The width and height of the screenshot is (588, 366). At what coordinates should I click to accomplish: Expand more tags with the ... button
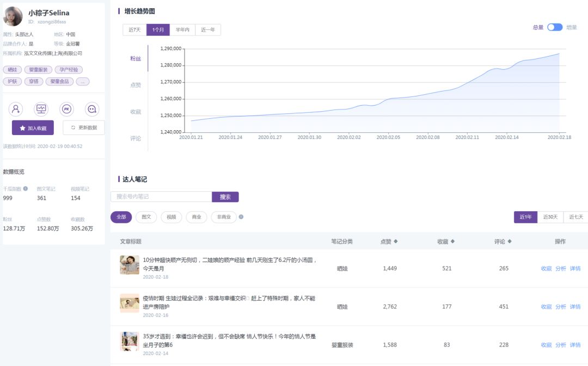click(x=83, y=82)
